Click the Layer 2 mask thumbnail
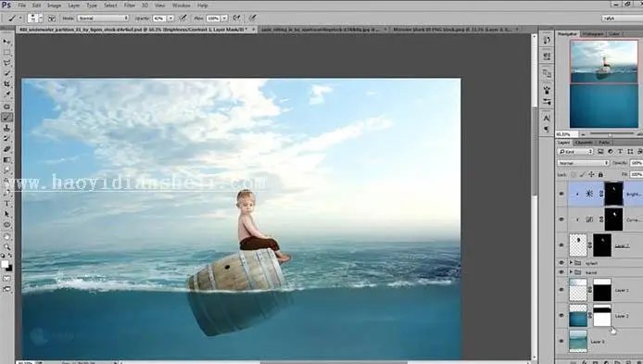Viewport: 643px width, 364px height. 602,316
